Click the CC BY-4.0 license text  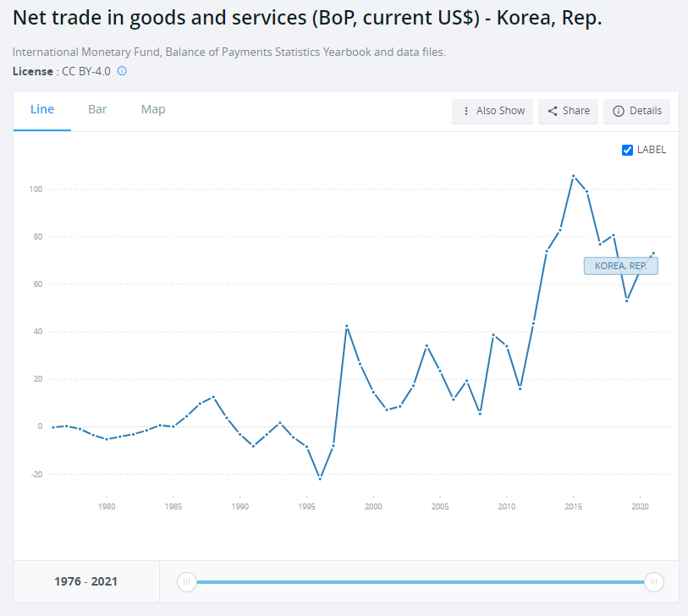(x=86, y=71)
